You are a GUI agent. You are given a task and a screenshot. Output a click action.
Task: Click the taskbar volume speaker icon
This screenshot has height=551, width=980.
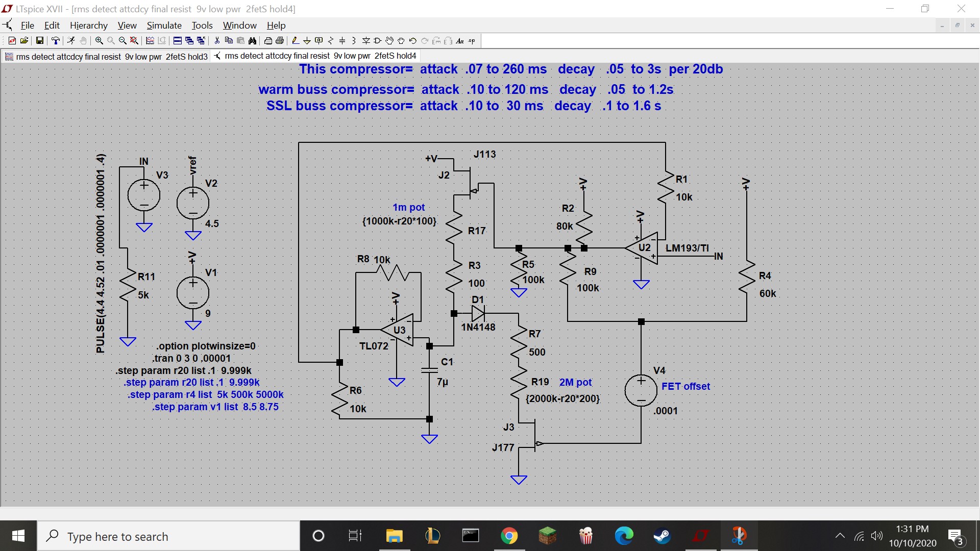[x=876, y=536]
